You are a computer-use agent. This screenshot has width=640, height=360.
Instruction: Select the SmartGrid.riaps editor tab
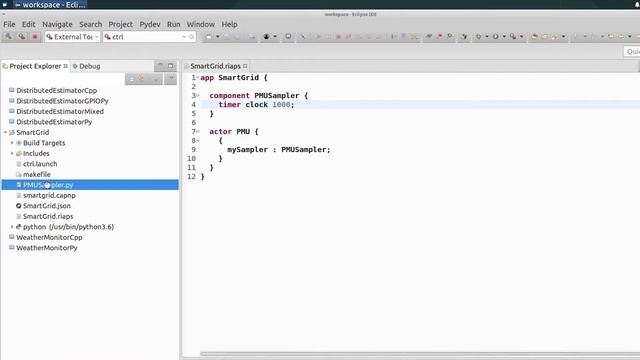(216, 66)
